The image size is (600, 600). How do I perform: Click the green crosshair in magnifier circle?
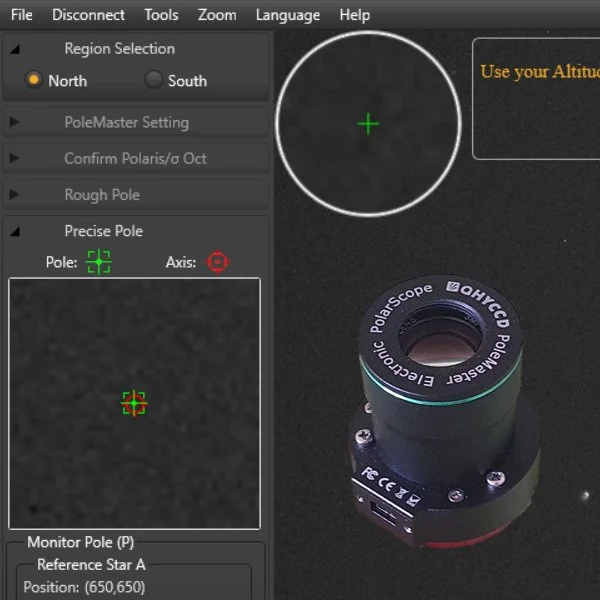click(x=368, y=124)
